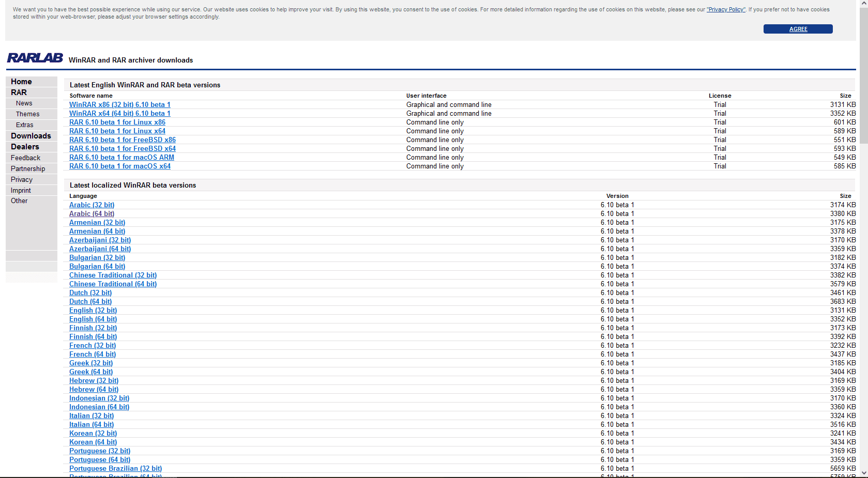Download WinRAR x86 (32 bit) 6.10 beta 1
The image size is (868, 478).
pyautogui.click(x=119, y=105)
